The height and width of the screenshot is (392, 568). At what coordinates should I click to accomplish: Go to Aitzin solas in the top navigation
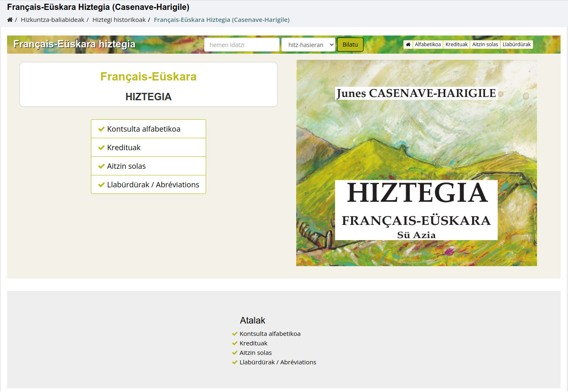pos(485,45)
